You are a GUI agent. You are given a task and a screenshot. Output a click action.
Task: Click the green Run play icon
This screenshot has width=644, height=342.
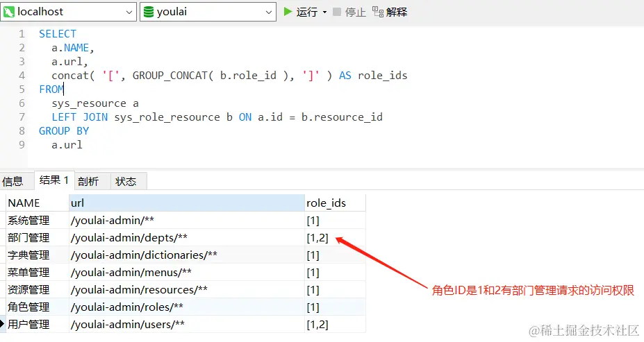click(x=288, y=12)
